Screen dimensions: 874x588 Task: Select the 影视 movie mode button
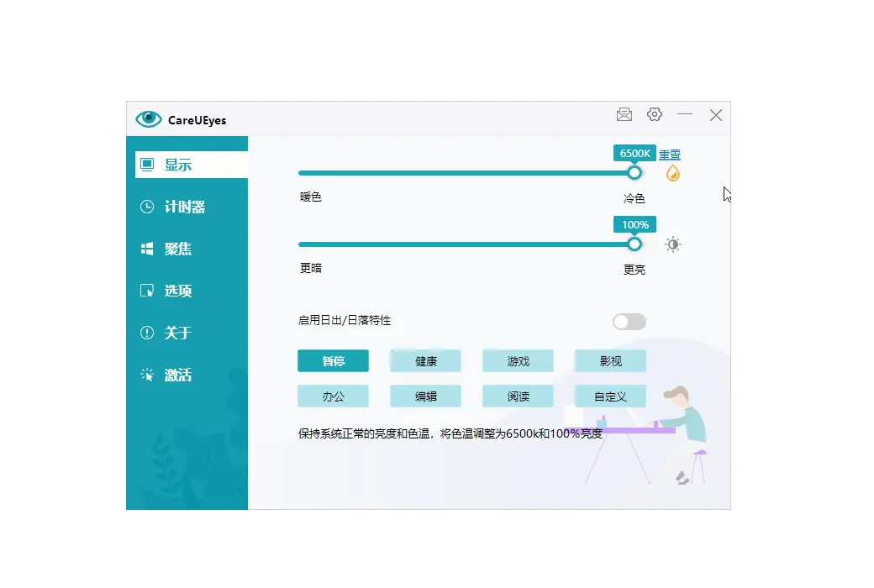tap(610, 361)
